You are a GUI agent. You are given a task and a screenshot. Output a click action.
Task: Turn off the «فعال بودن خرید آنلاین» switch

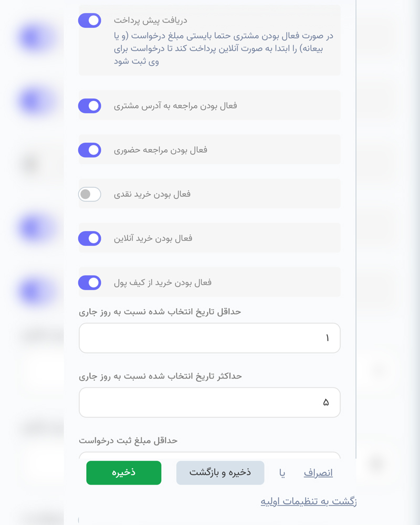click(x=89, y=238)
